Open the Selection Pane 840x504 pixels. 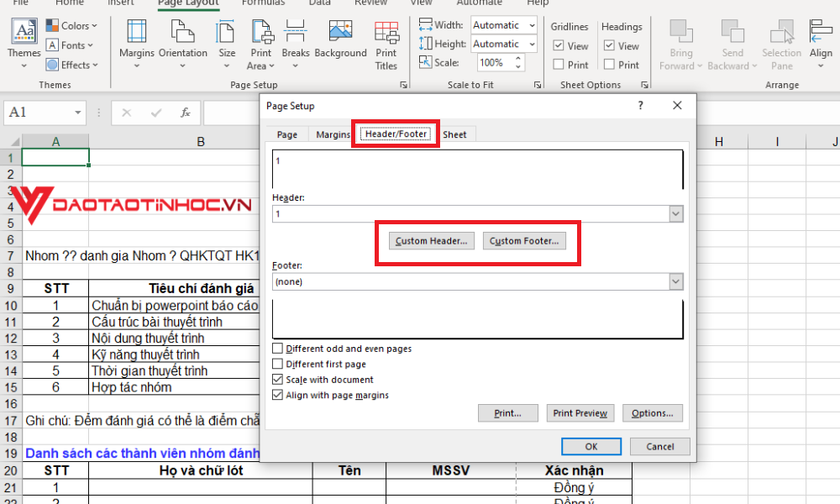click(781, 45)
